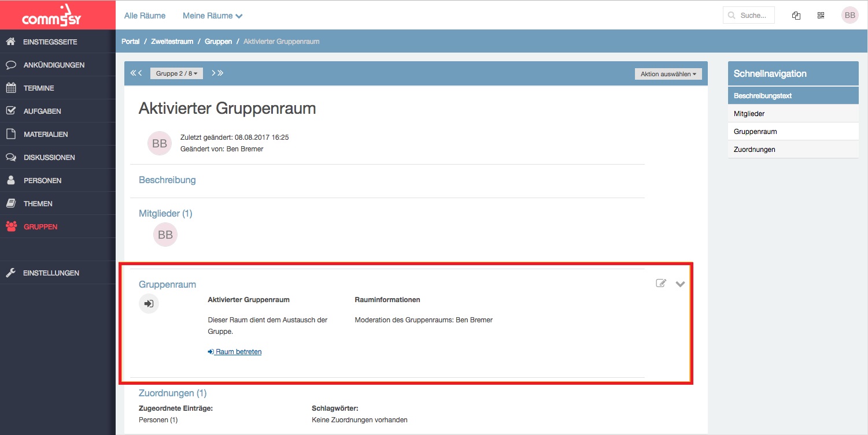This screenshot has height=435, width=868.
Task: Click the Rauminformationen label
Action: point(387,300)
